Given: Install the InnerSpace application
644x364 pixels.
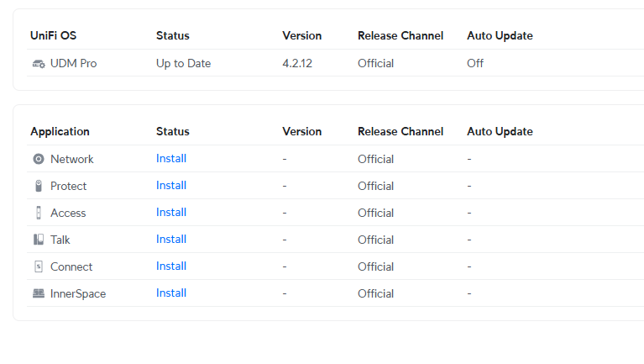Looking at the screenshot, I should [171, 293].
